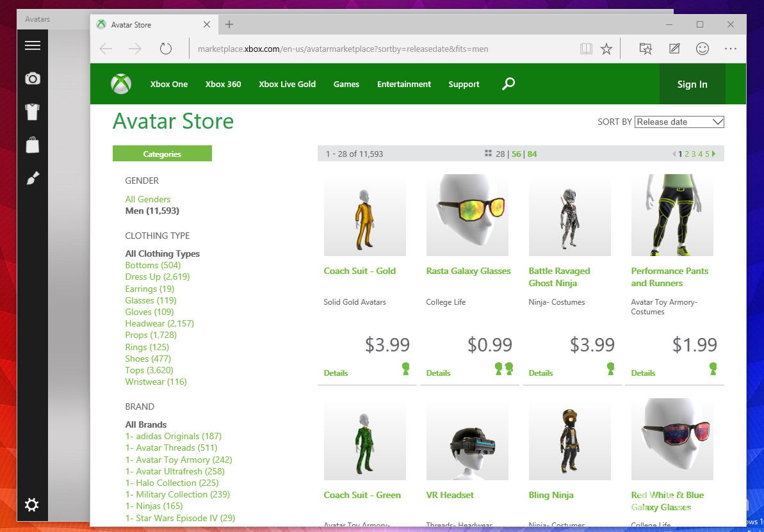This screenshot has height=532, width=764.
Task: Open the hamburger menu in Avatars app
Action: pos(33,45)
